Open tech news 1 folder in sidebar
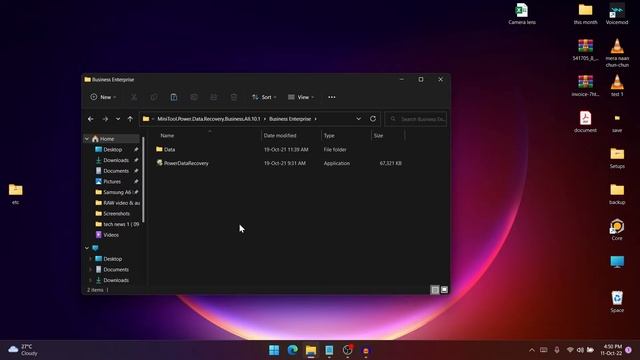Screen dimensions: 640x360 coord(116,224)
